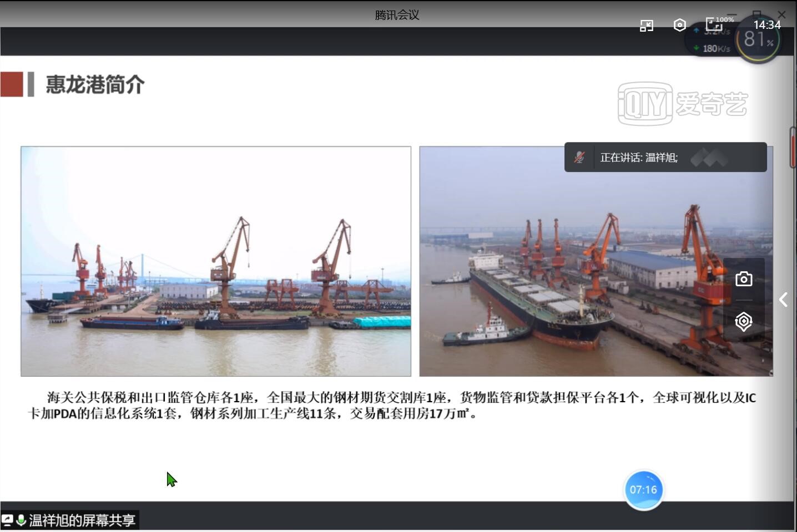Click the 正在讲话: 温祥旭 speaker label

639,158
